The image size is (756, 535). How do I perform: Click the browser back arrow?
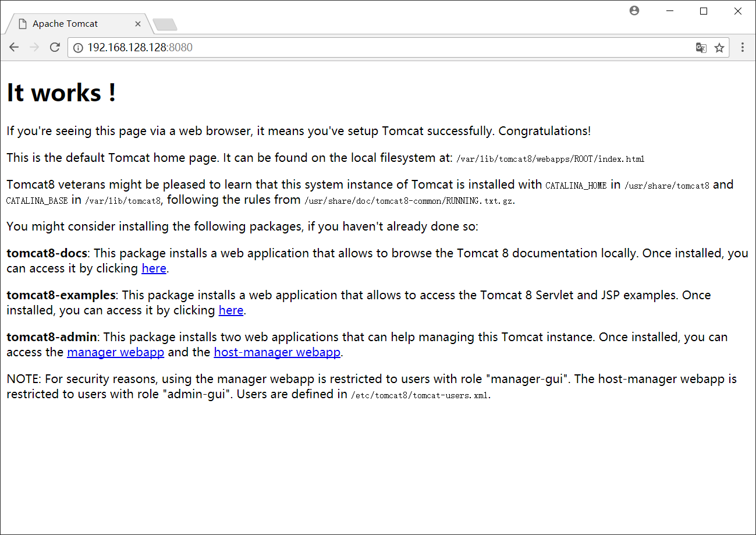coord(14,48)
